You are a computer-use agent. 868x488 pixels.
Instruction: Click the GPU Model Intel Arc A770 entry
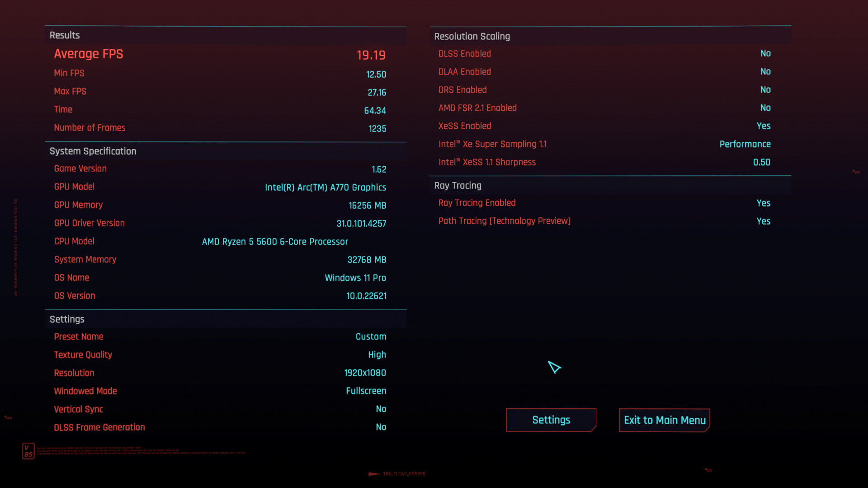pyautogui.click(x=325, y=188)
